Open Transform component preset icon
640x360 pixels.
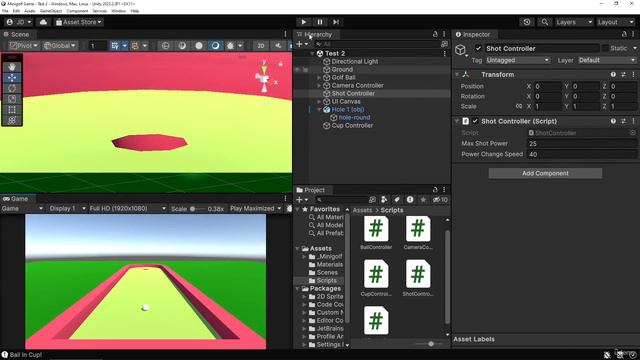point(623,75)
